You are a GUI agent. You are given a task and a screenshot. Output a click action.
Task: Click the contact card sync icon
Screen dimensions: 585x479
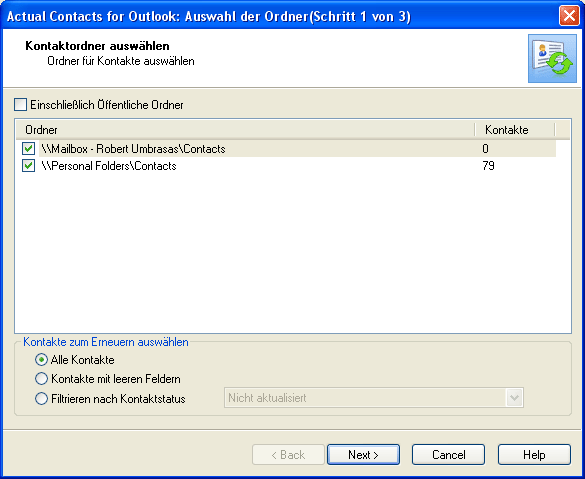552,59
